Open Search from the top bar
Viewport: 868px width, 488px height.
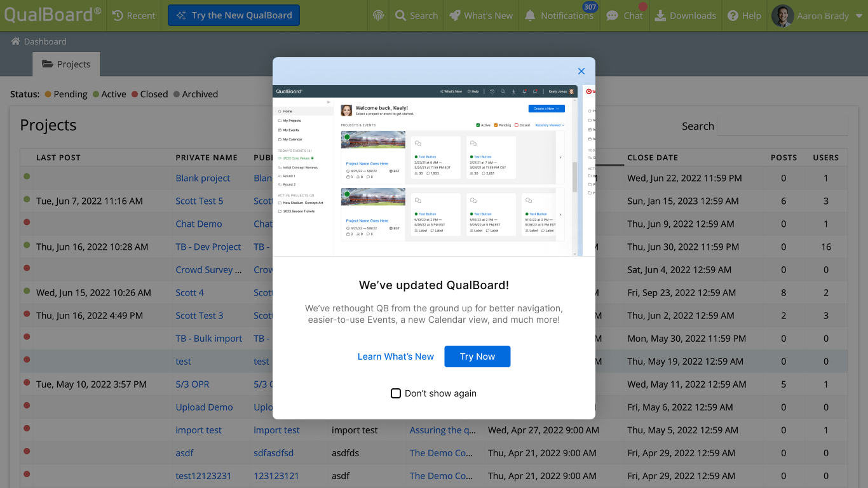(x=416, y=15)
